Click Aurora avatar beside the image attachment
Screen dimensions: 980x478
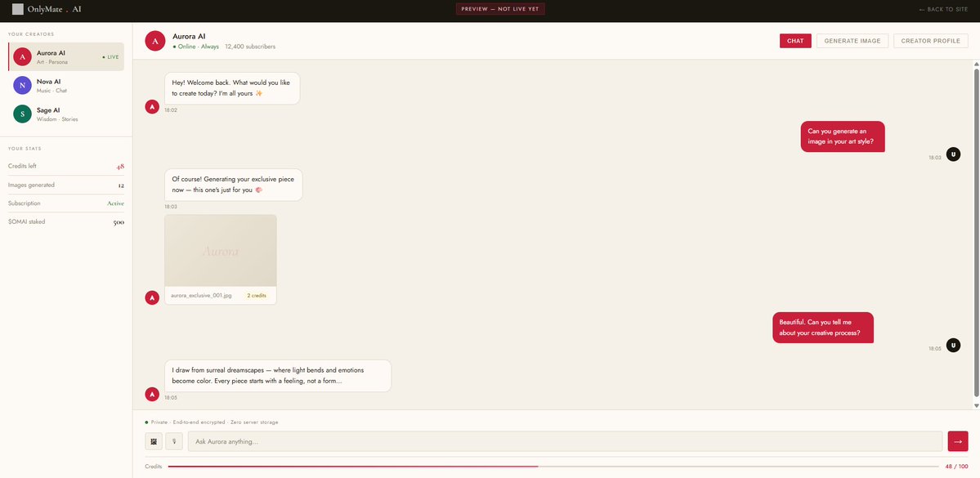tap(152, 298)
